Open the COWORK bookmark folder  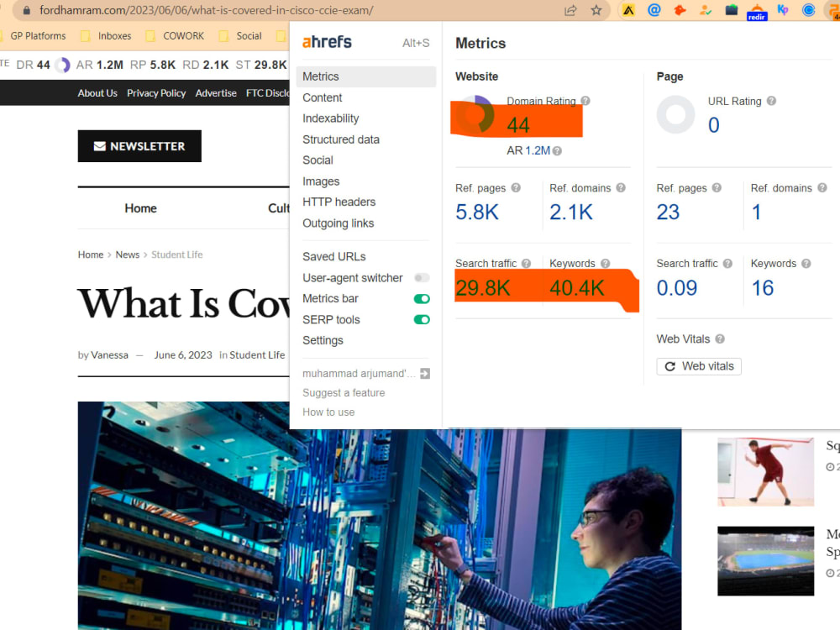176,36
